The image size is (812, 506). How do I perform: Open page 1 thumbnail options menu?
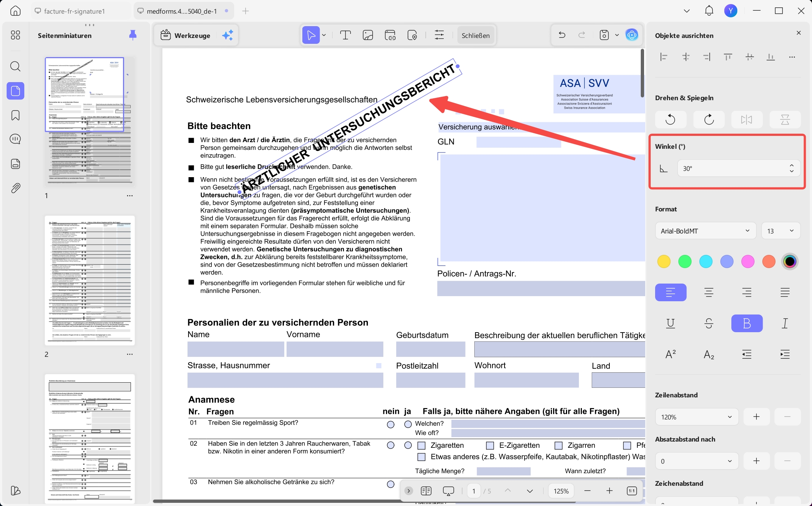point(130,196)
